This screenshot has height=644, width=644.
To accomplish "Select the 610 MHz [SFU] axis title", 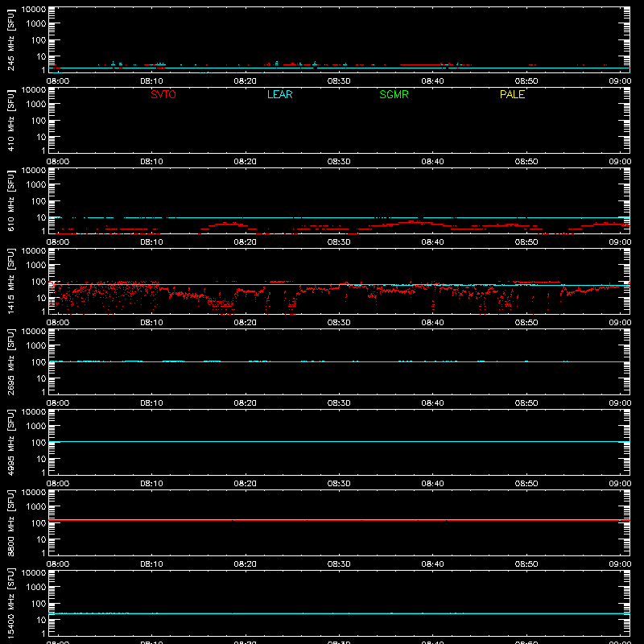I will click(x=10, y=200).
